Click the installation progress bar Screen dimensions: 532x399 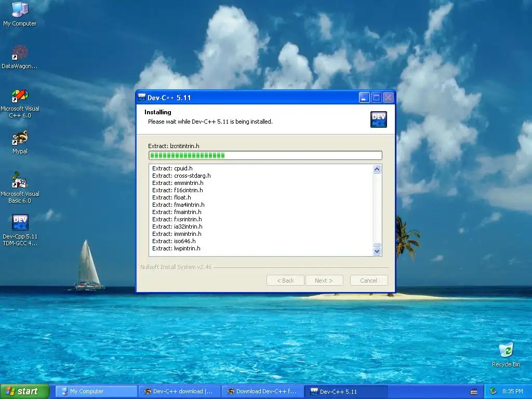click(x=265, y=155)
